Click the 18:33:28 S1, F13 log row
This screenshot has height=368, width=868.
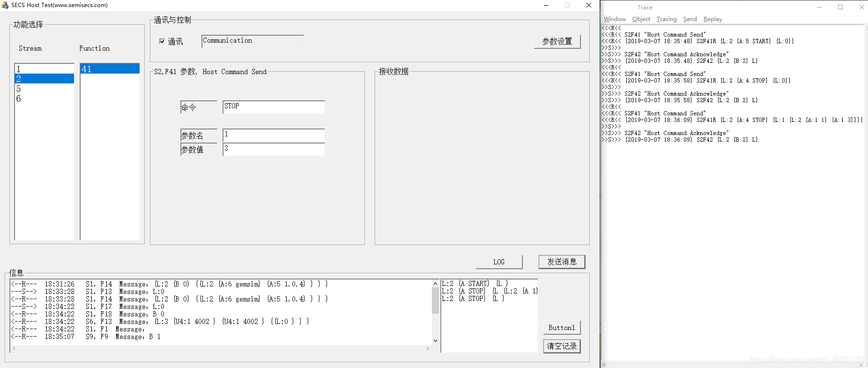click(88, 292)
